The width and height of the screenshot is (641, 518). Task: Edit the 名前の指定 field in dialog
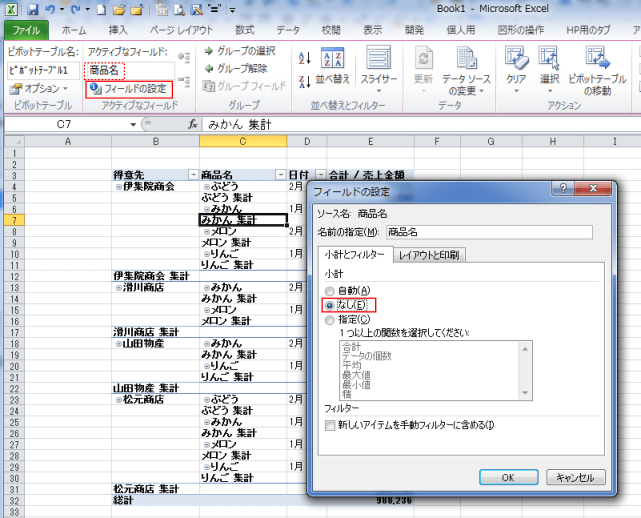click(489, 232)
